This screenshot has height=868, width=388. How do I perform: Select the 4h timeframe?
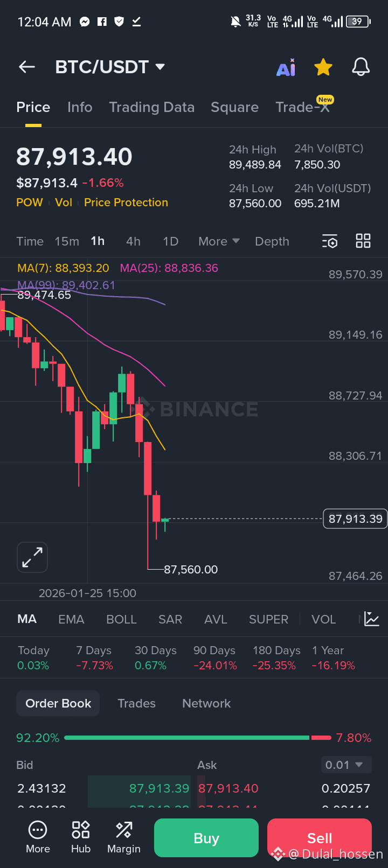pyautogui.click(x=133, y=241)
